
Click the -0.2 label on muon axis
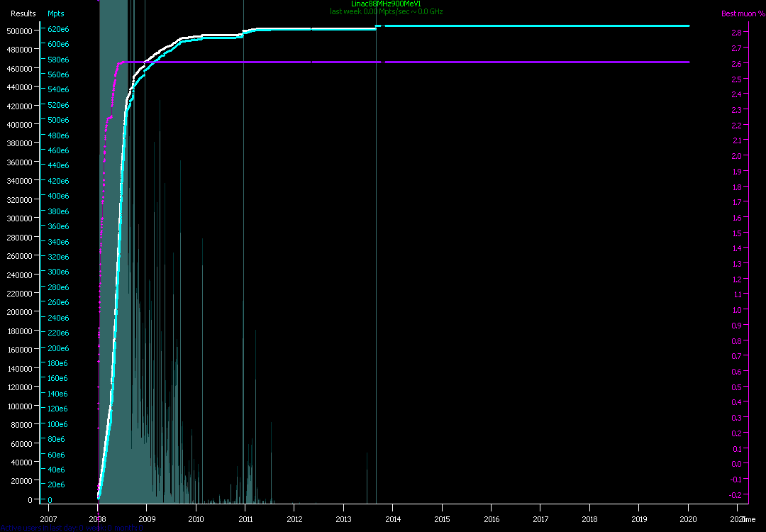pyautogui.click(x=736, y=495)
